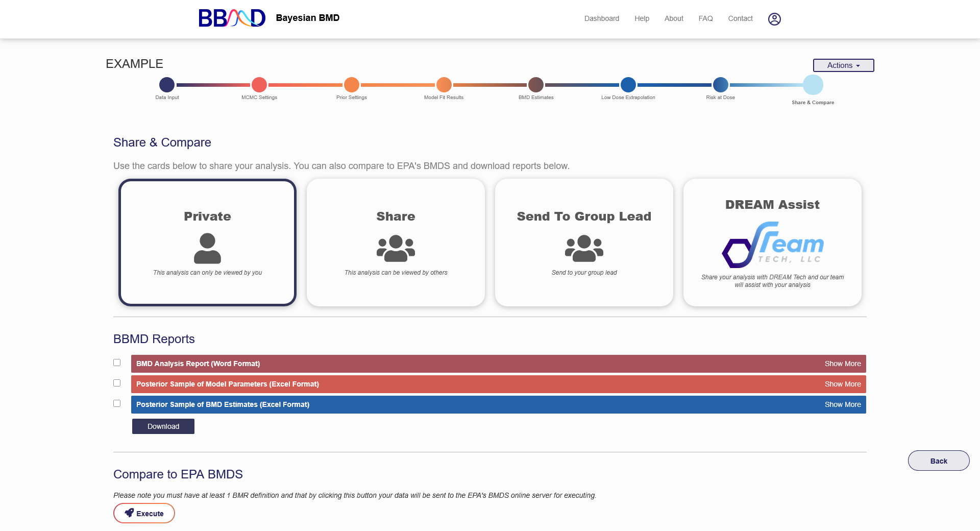Check the BMD Analysis Report checkbox
Viewport: 980px width, 531px height.
pos(117,363)
